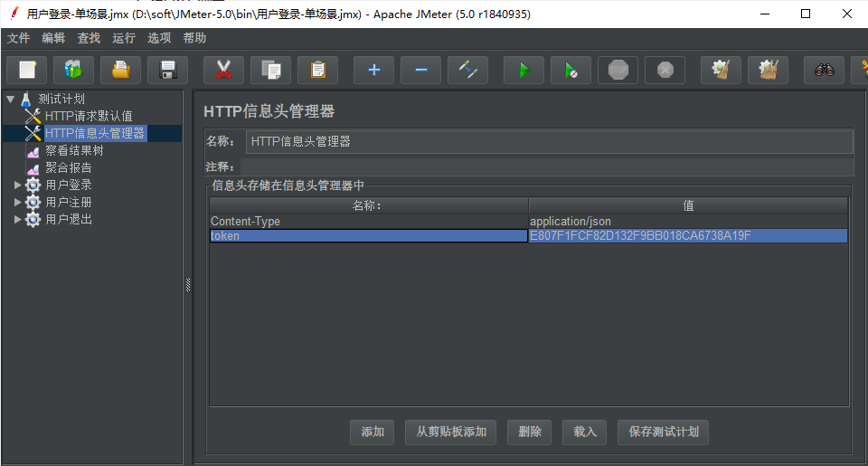868x466 pixels.
Task: Open the 运行 menu
Action: (x=124, y=38)
